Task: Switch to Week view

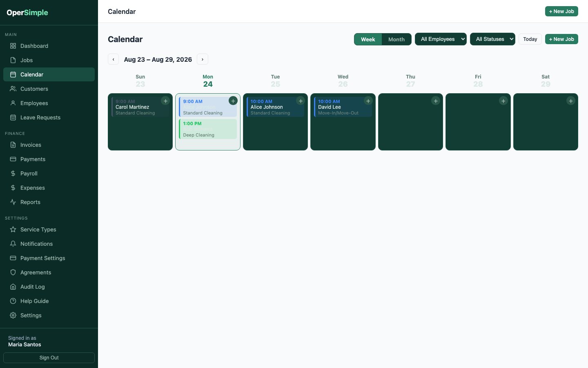Action: [368, 39]
